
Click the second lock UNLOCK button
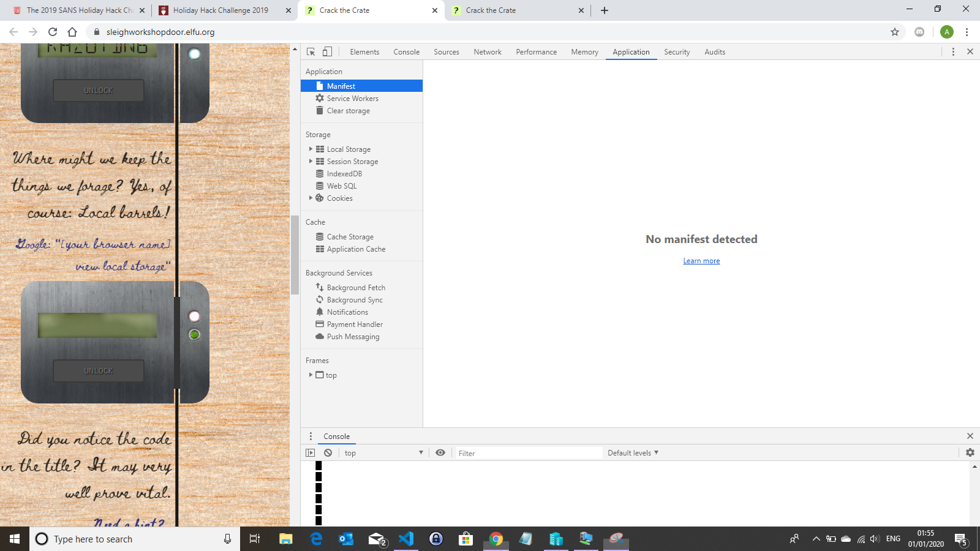(99, 371)
